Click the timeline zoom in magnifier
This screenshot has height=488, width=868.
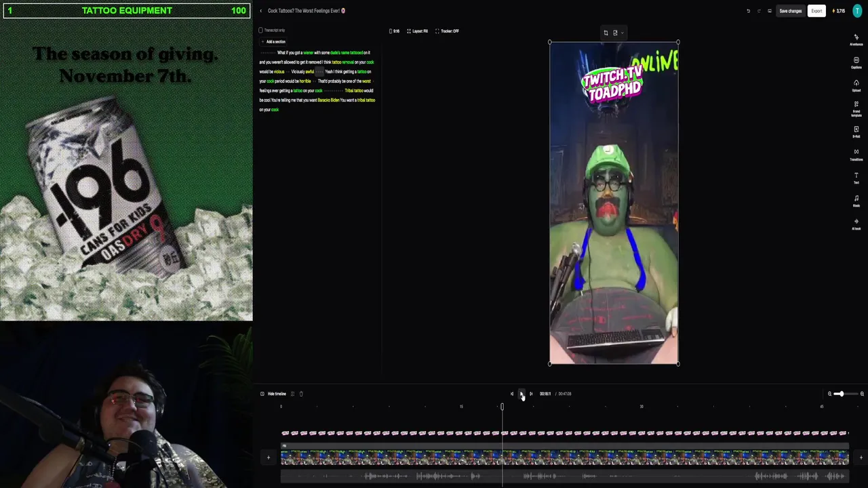[x=862, y=394]
